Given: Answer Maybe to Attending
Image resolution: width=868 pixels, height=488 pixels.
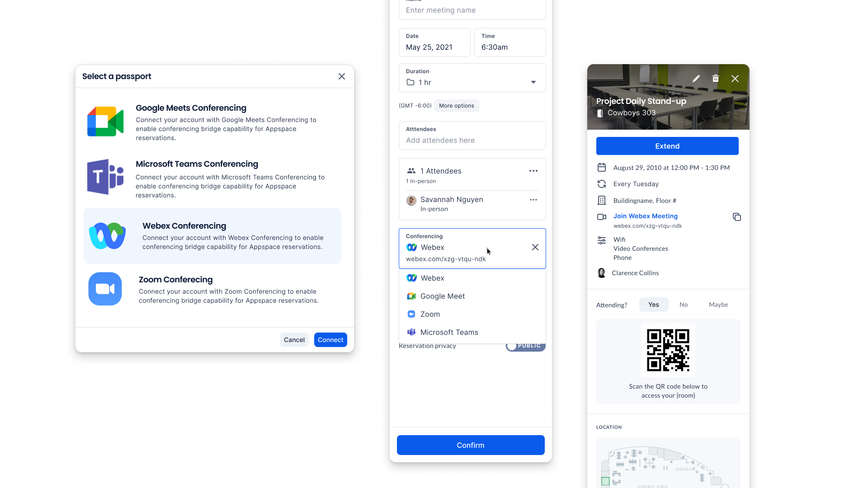Looking at the screenshot, I should pyautogui.click(x=718, y=305).
